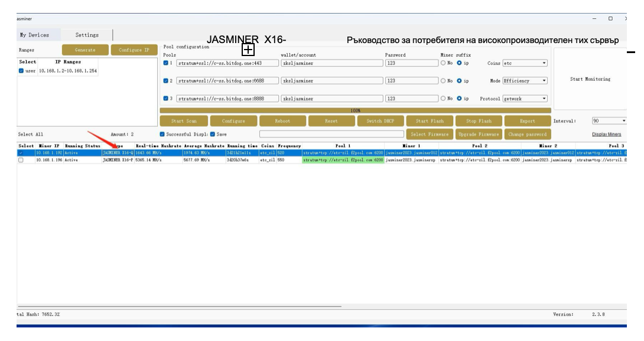Toggle the Successful Display checkbox
Screen dimensions: 644x341
(x=162, y=134)
